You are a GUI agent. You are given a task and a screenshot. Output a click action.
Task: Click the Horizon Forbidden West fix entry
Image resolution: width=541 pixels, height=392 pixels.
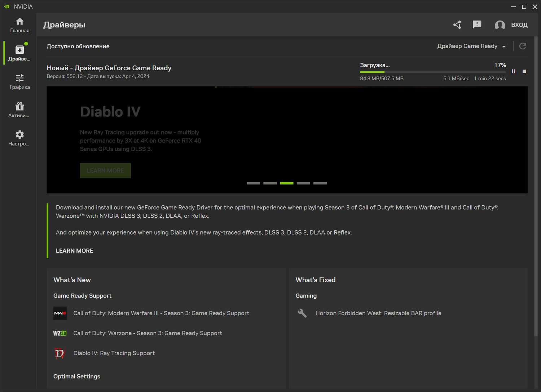point(378,313)
